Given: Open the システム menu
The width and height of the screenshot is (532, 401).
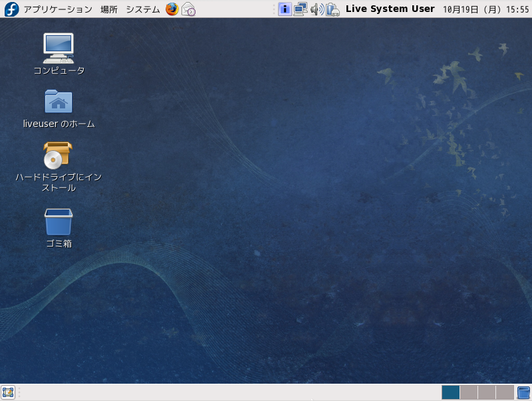Looking at the screenshot, I should click(x=142, y=9).
